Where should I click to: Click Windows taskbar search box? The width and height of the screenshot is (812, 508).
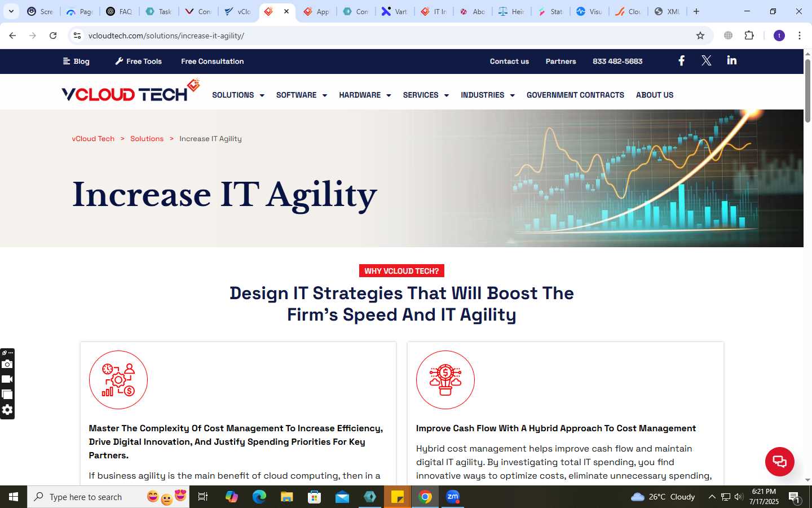click(x=108, y=497)
